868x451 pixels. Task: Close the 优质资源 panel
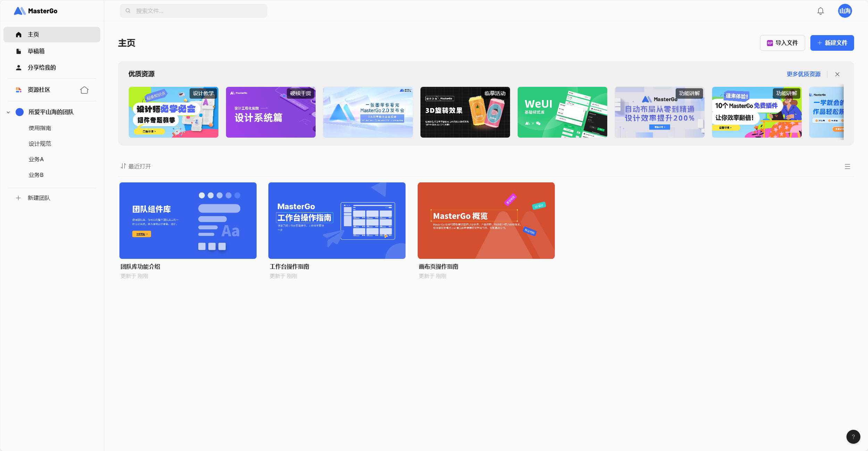(837, 74)
